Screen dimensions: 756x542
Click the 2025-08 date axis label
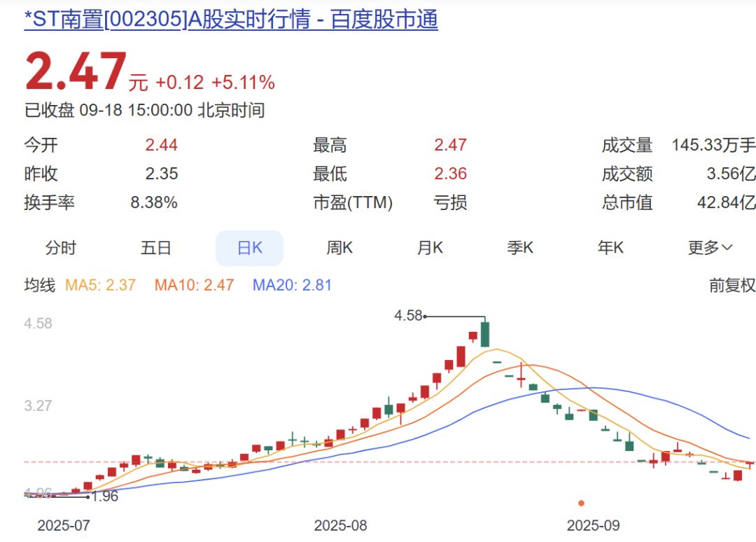point(340,525)
